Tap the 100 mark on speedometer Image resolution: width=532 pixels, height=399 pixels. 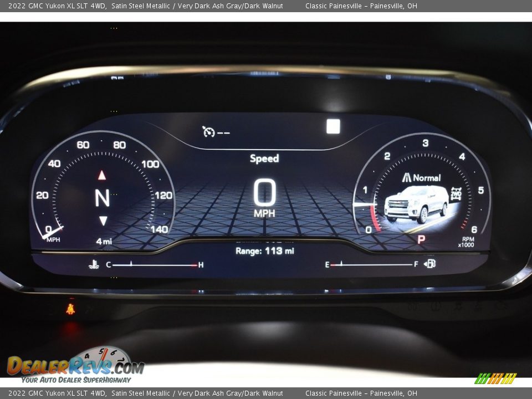[x=150, y=164]
